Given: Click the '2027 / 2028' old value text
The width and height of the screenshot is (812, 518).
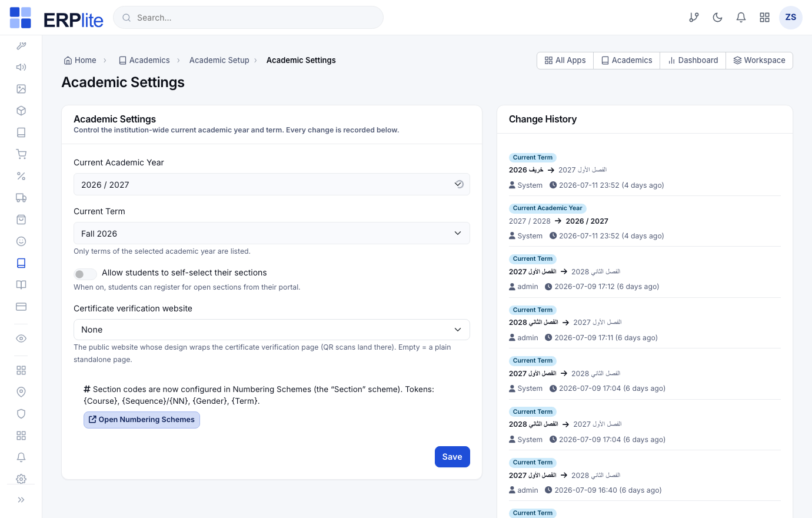Looking at the screenshot, I should 530,221.
